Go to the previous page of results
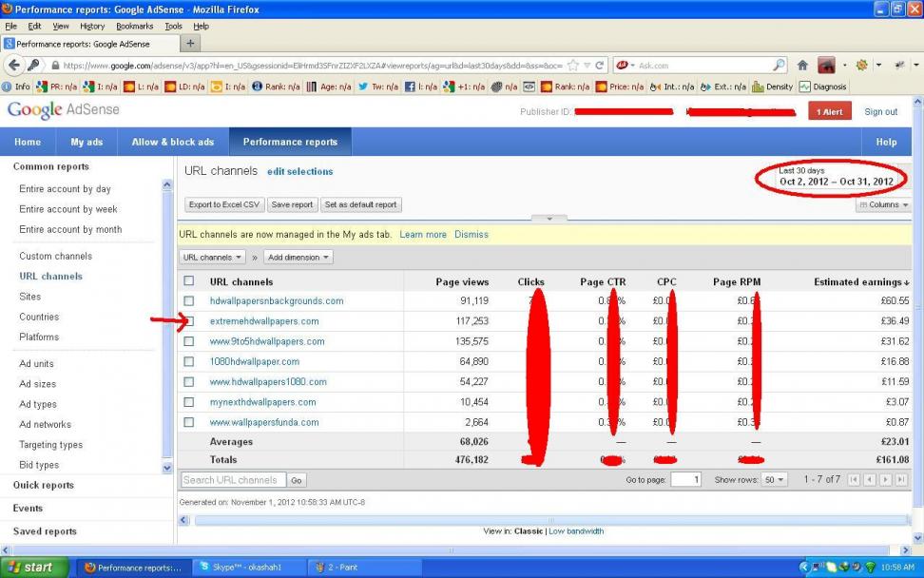This screenshot has height=578, width=924. (869, 479)
